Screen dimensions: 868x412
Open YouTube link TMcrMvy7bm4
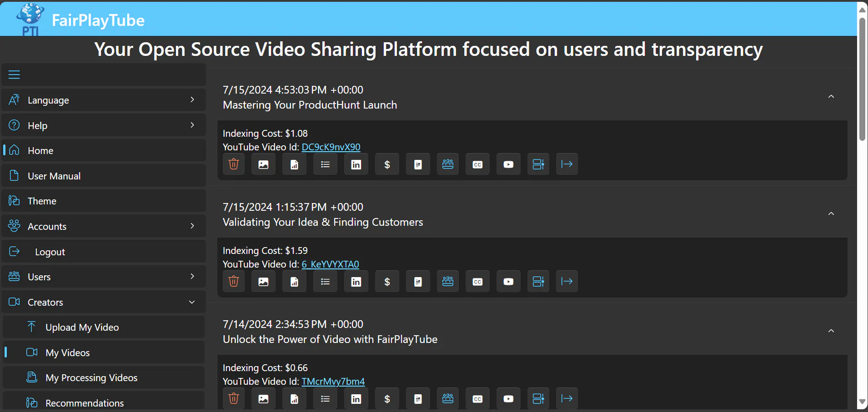click(x=333, y=382)
